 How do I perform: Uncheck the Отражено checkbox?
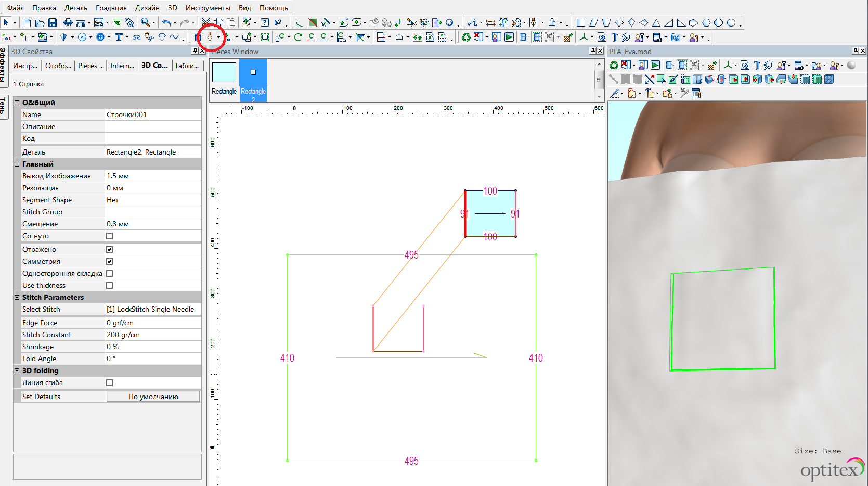click(110, 250)
